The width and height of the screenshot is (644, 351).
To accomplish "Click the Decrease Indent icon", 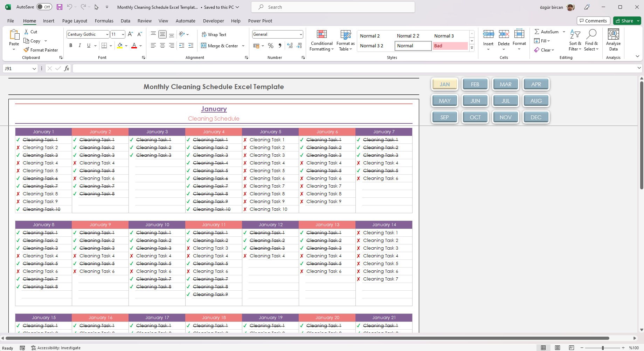I will coord(181,46).
